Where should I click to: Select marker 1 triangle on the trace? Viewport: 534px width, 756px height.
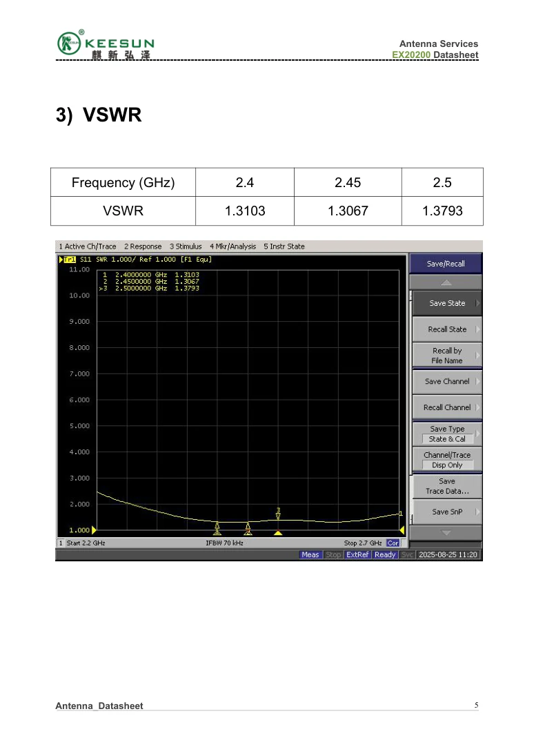point(217,527)
